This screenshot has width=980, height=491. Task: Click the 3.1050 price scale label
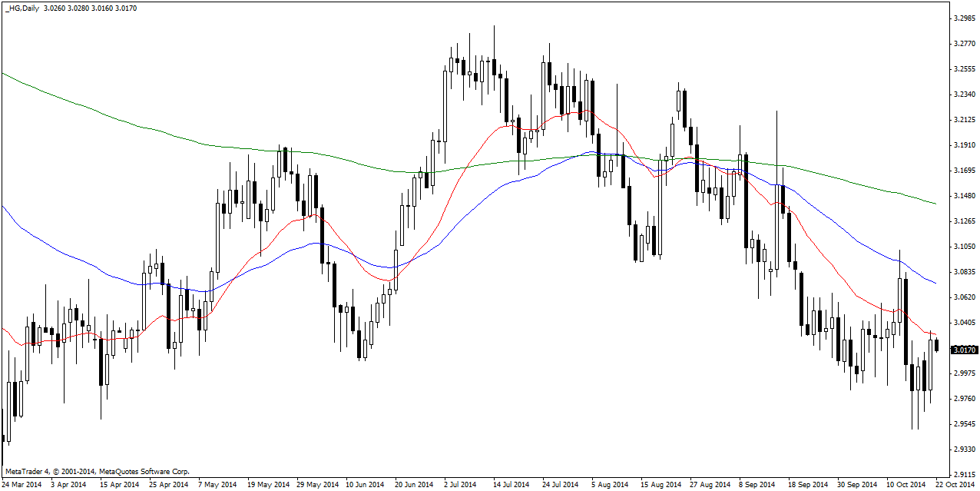[963, 247]
